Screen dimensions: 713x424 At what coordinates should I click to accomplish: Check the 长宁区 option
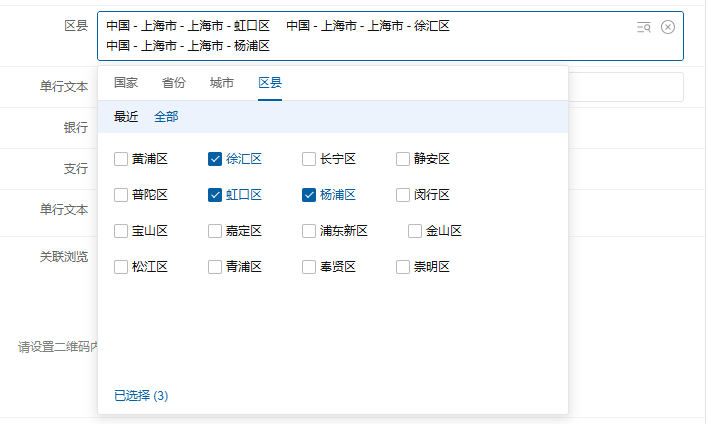[x=309, y=159]
